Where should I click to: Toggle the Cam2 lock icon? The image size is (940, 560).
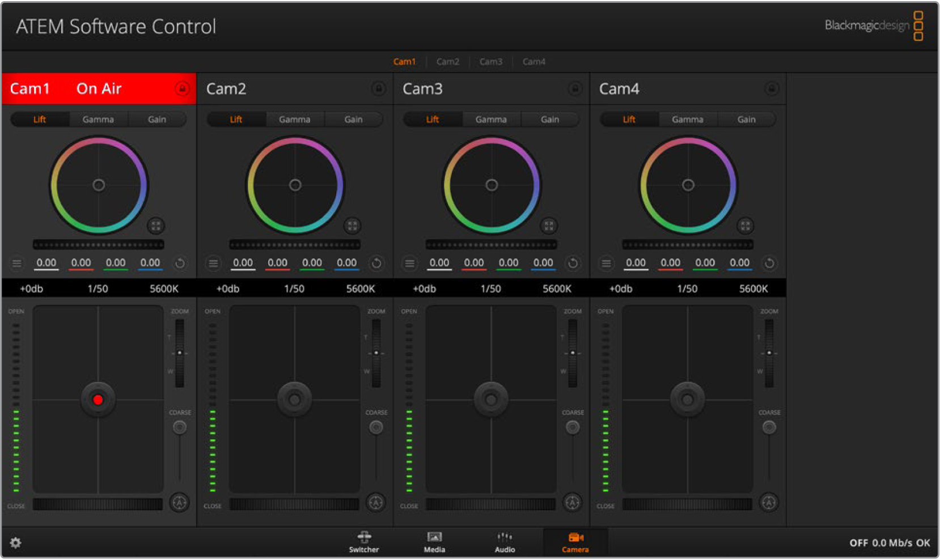point(378,88)
